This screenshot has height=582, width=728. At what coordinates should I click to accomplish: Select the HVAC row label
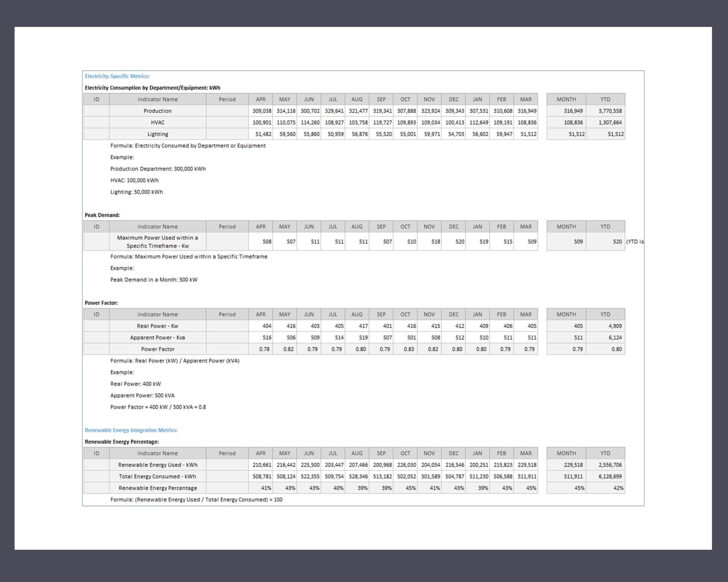pyautogui.click(x=157, y=122)
